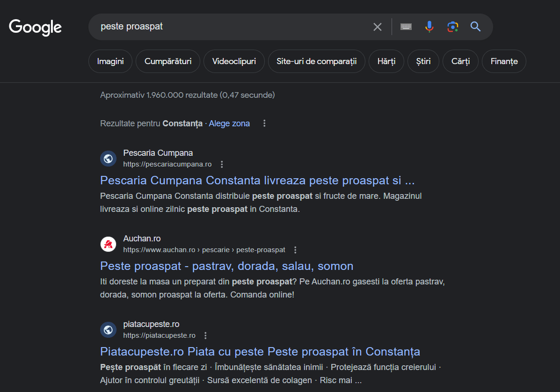Open the Peste proaspat Auchan result title
The height and width of the screenshot is (392, 560).
(226, 266)
